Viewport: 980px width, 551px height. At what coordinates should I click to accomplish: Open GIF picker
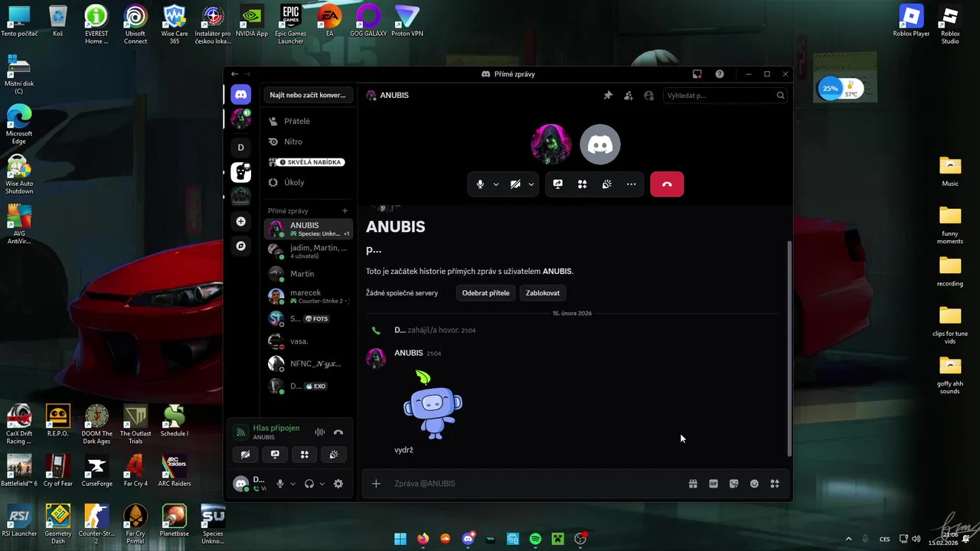click(714, 484)
